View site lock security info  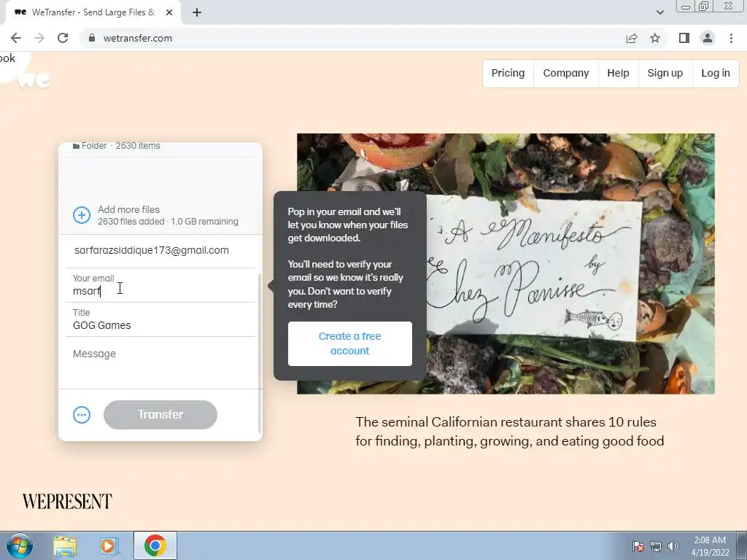(92, 38)
